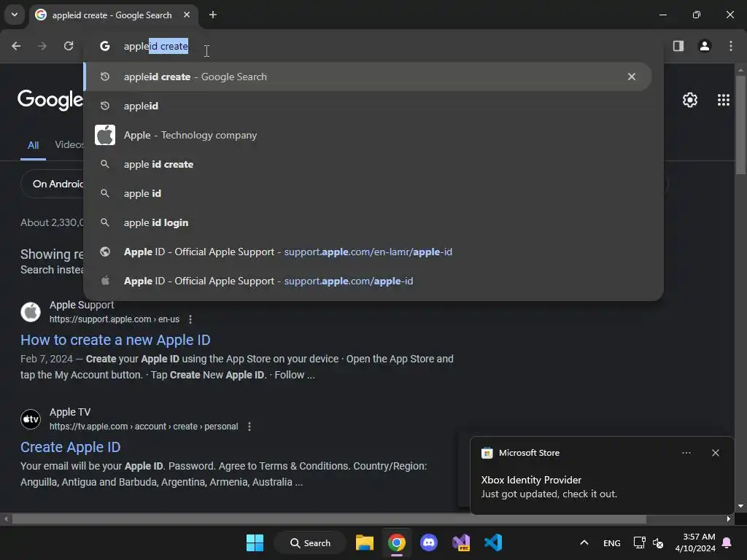Open Google quick settings gear

690,100
